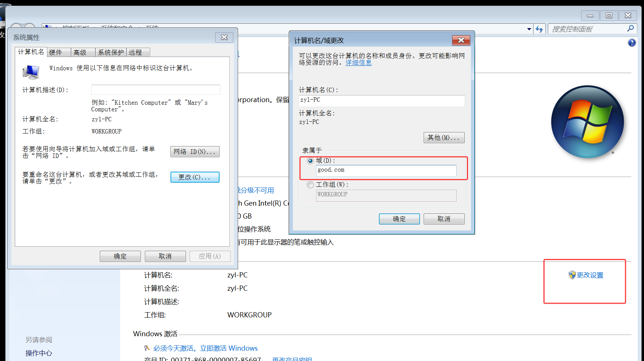Minimize the control panel window
Viewport: 644px width, 361px height.
click(590, 15)
